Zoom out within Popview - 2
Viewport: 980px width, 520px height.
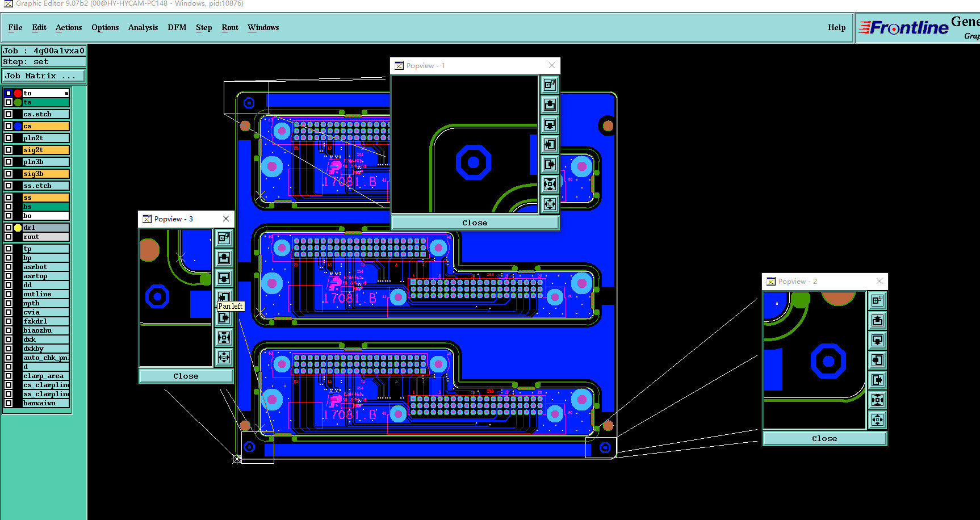(877, 420)
